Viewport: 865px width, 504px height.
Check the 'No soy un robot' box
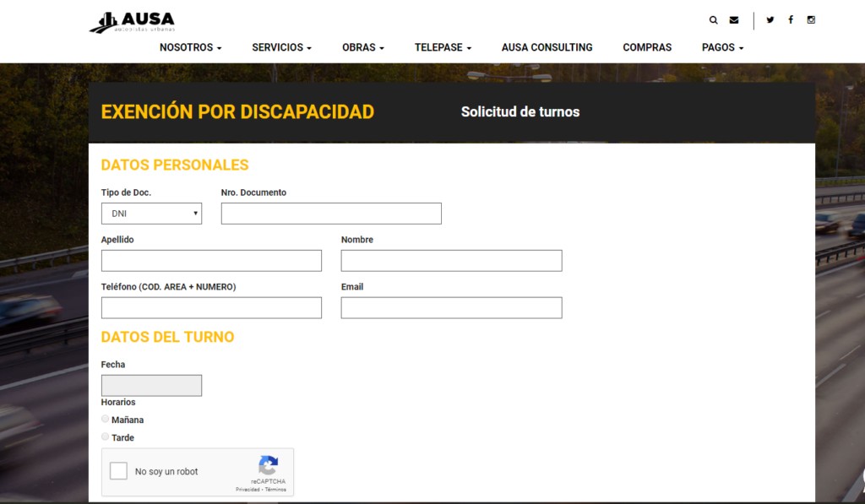(x=118, y=470)
